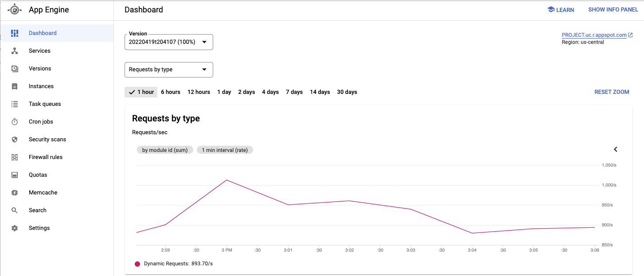The image size is (644, 276).
Task: Open Dashboard in the sidebar
Action: 57,33
